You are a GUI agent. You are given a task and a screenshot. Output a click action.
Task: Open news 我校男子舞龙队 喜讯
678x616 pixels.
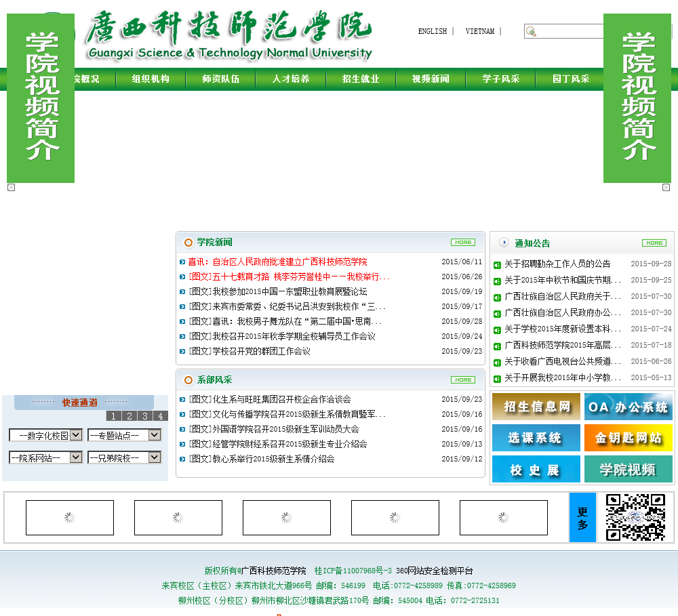[285, 322]
